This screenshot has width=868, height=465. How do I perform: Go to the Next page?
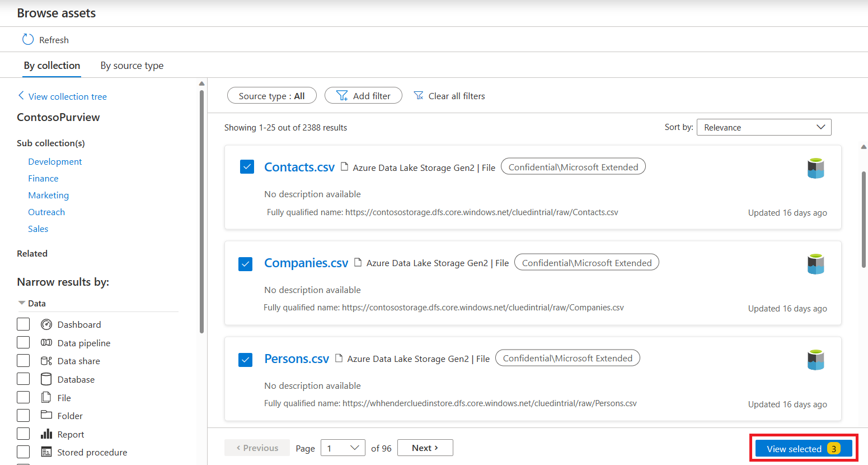pos(425,448)
